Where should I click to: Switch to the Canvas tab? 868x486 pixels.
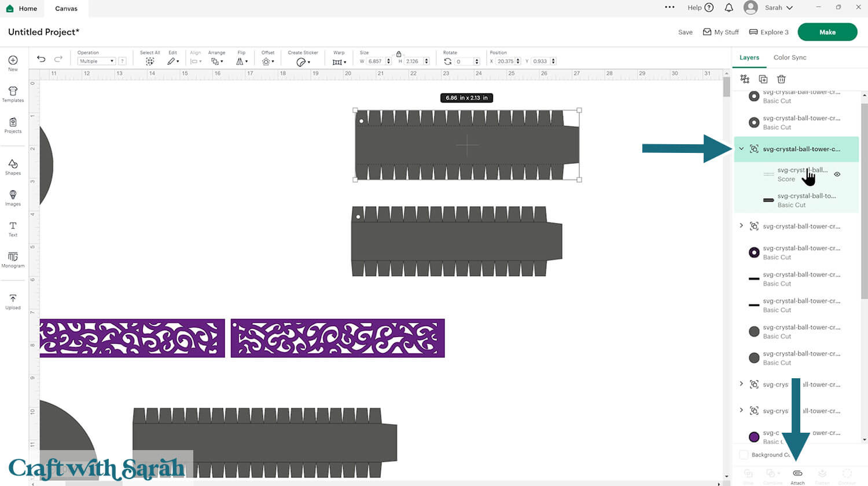tap(66, 9)
